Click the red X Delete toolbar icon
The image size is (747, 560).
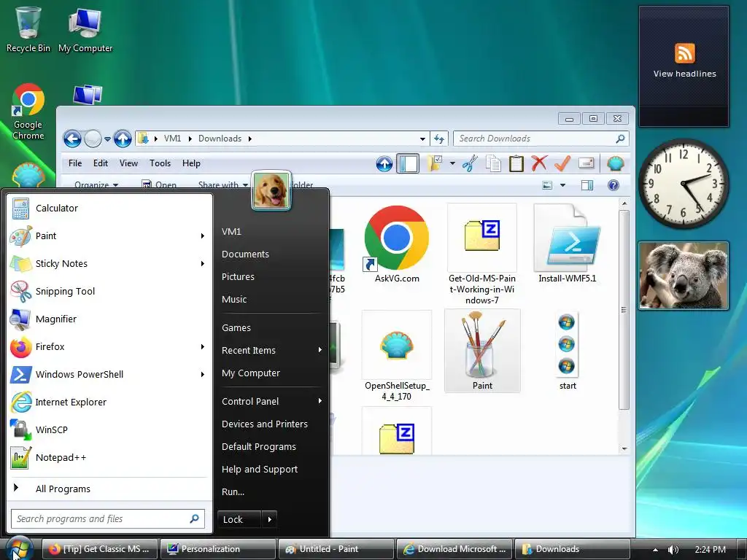pyautogui.click(x=539, y=163)
